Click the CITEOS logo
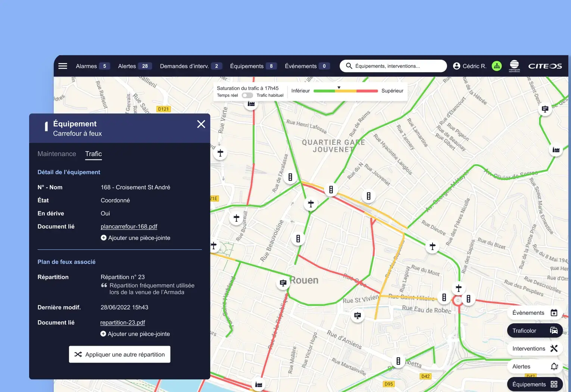The width and height of the screenshot is (571, 392). click(545, 66)
